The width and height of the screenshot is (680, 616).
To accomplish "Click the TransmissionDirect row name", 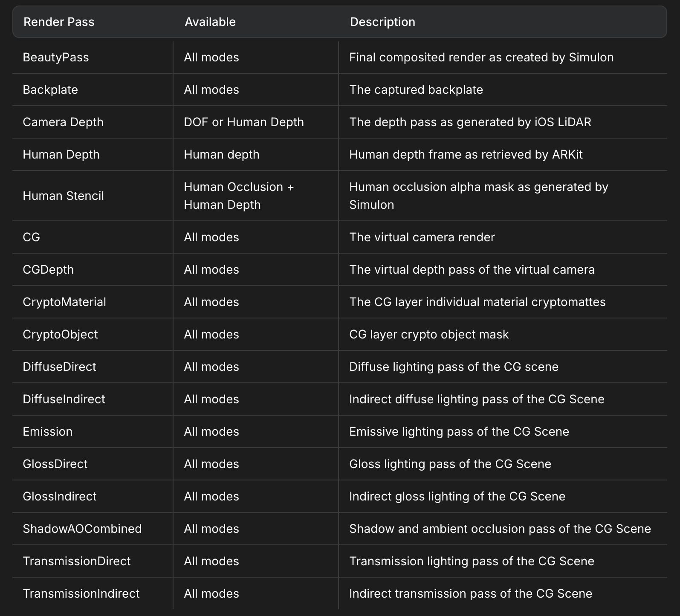I will (x=77, y=561).
